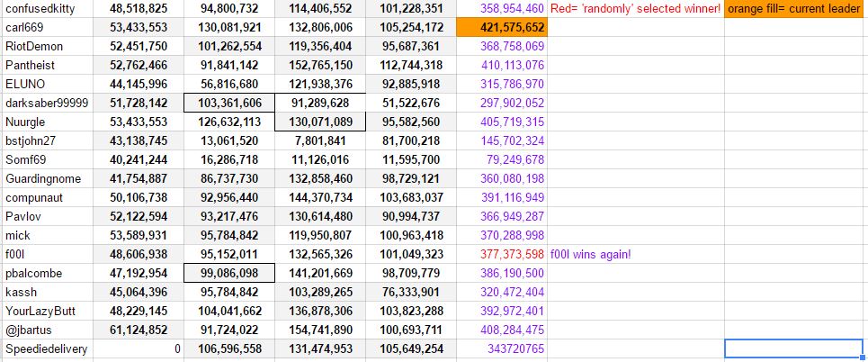
Task: Select the 'orange fill= current leader' legend cell
Action: pyautogui.click(x=795, y=9)
